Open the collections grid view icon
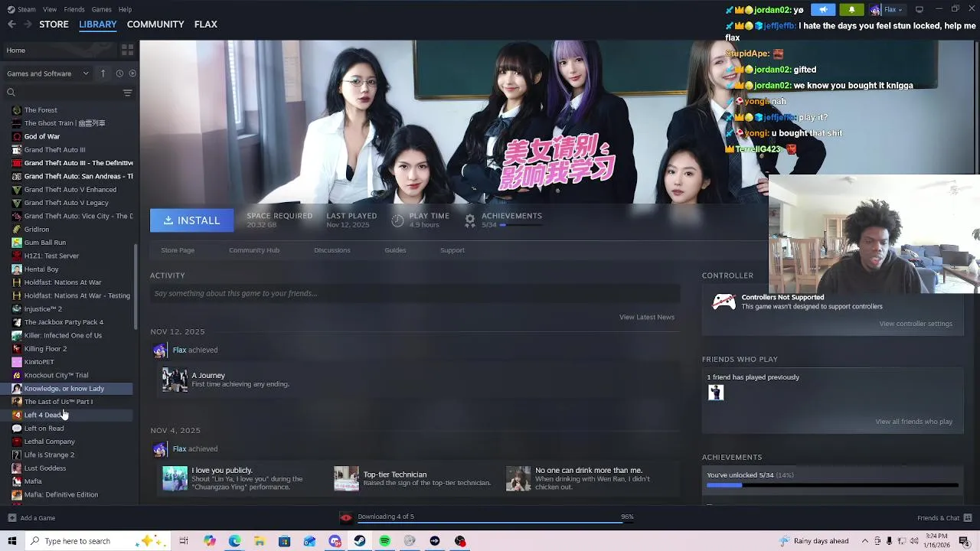Image resolution: width=980 pixels, height=551 pixels. [x=127, y=50]
